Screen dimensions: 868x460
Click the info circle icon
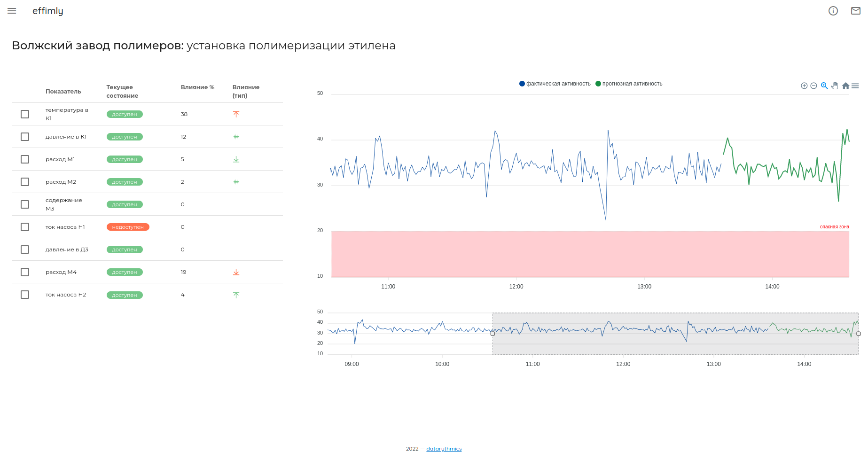pos(833,11)
